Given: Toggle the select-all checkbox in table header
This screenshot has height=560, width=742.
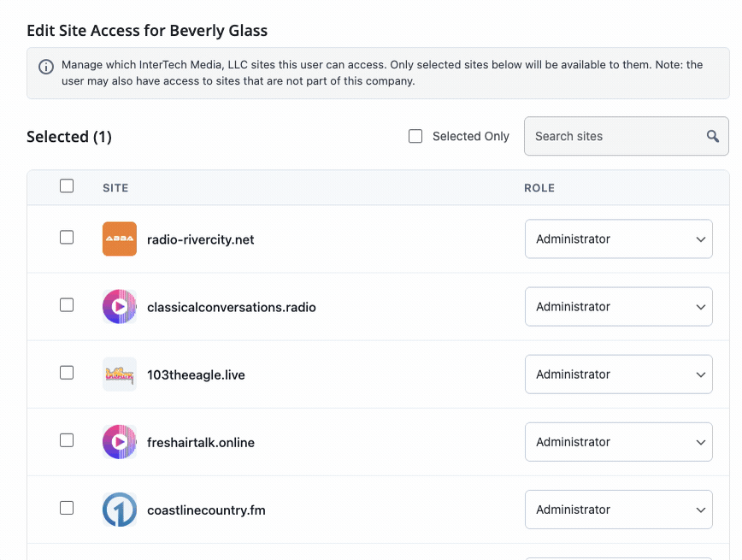Looking at the screenshot, I should (67, 186).
